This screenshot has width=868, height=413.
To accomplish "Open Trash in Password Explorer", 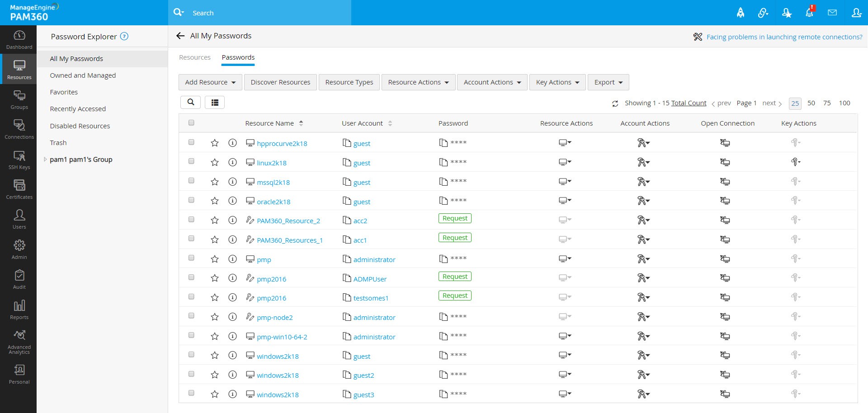I will pos(58,143).
